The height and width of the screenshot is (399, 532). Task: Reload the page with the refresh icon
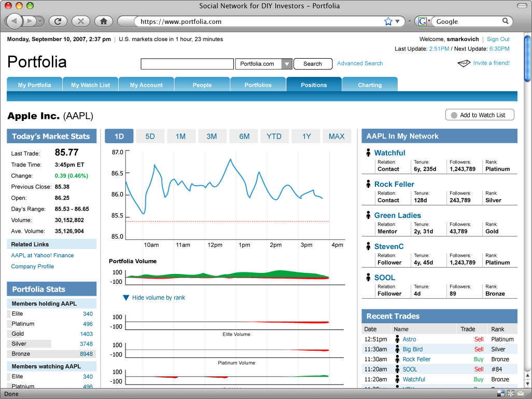(x=58, y=21)
